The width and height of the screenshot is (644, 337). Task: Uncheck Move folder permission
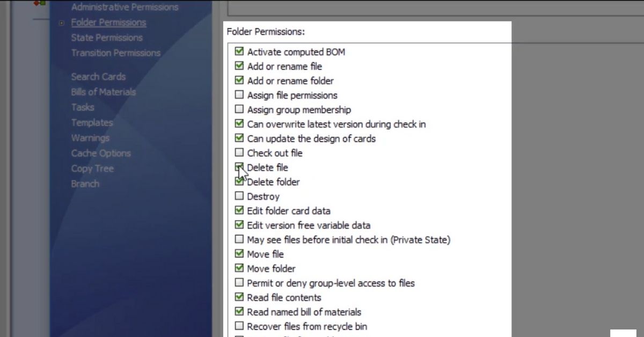click(239, 269)
